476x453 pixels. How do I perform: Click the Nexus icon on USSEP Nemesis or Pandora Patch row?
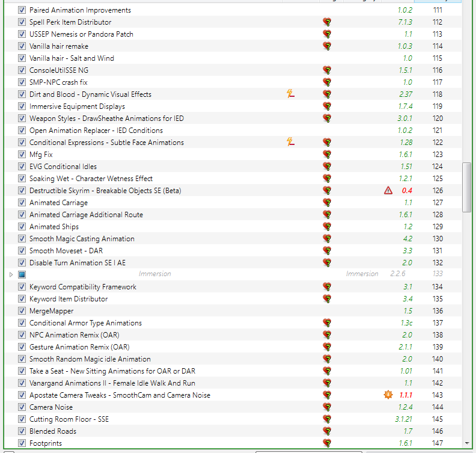click(x=327, y=34)
